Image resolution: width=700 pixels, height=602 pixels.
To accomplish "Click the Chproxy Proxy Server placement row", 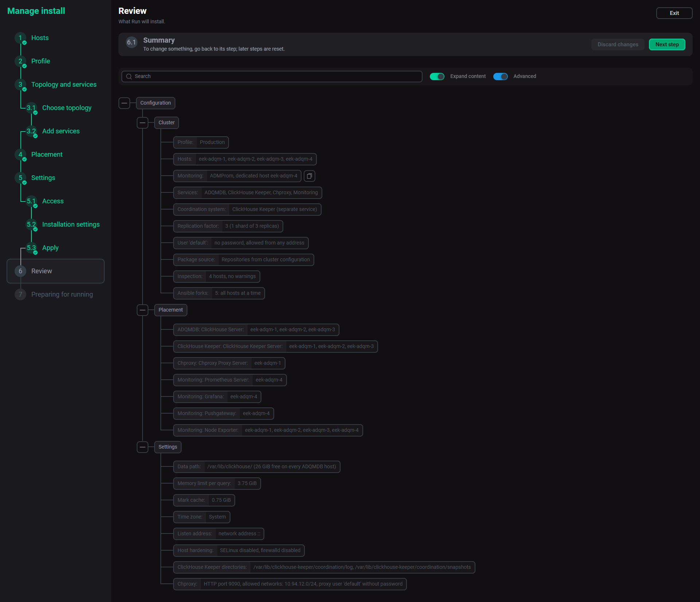I will click(229, 363).
